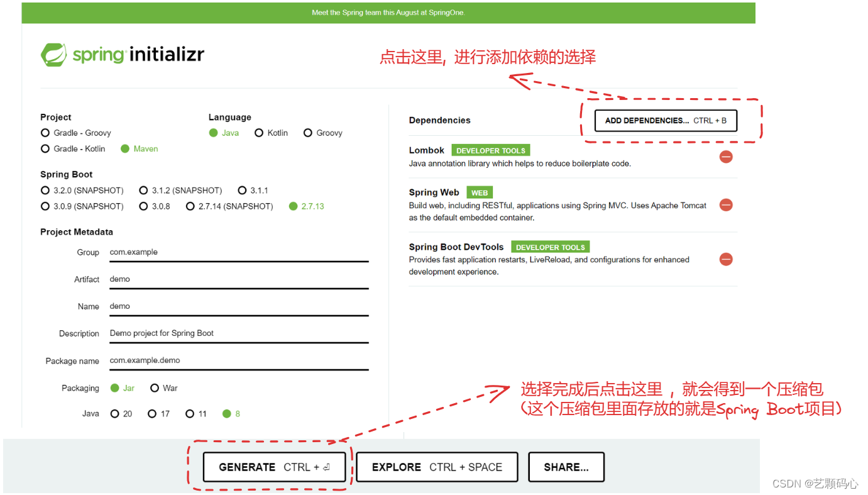Screen dimensions: 868x495
Task: Click the WEB tag beside Spring Web
Action: [480, 193]
